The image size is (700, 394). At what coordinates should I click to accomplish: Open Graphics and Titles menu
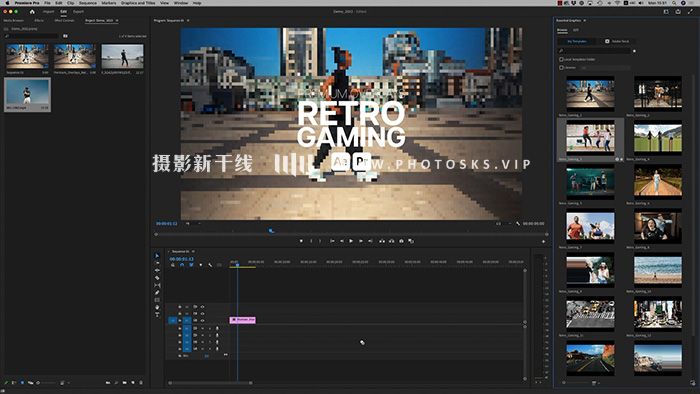click(x=138, y=3)
